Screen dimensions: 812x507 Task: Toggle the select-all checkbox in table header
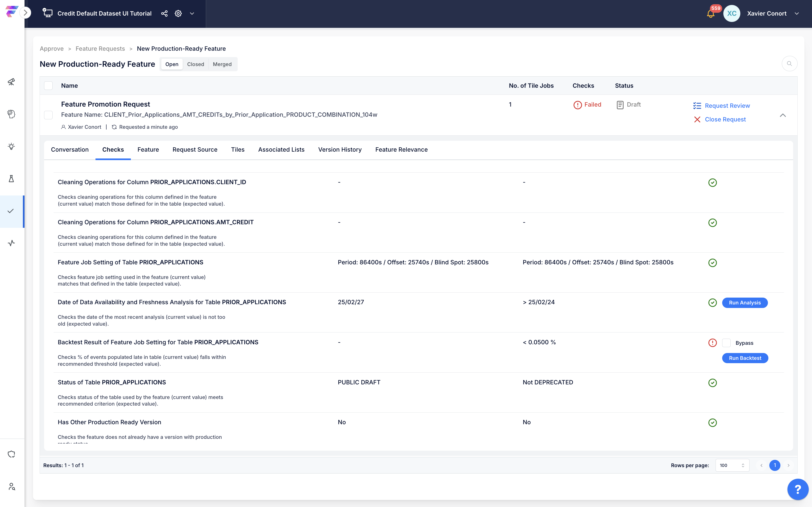tap(49, 86)
